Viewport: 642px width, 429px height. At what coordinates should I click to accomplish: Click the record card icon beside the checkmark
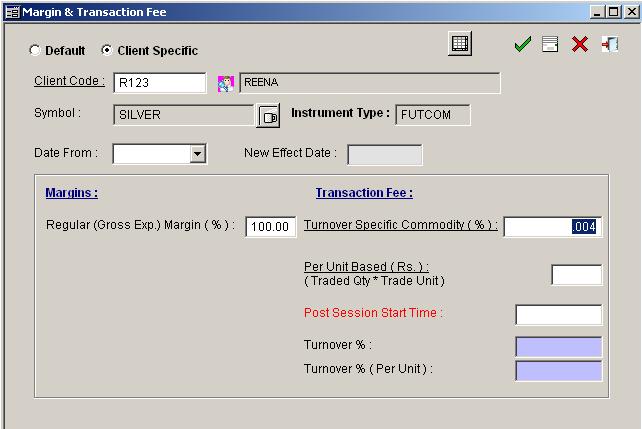550,45
